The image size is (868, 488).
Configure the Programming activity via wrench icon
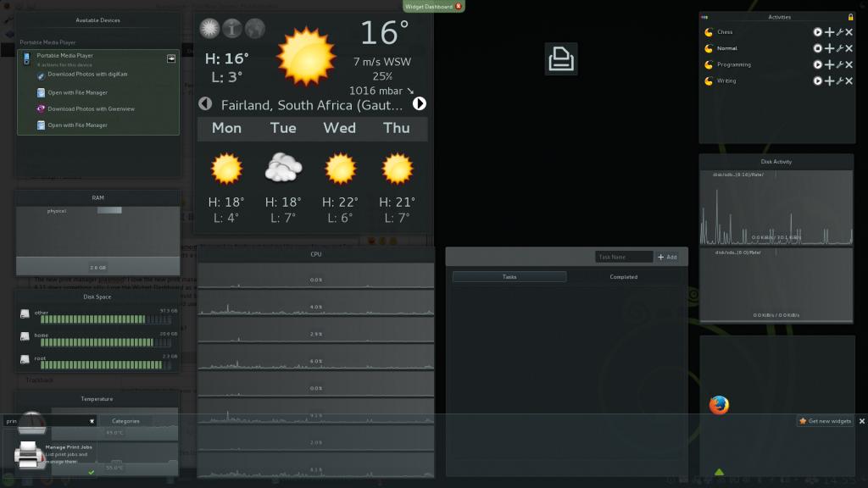point(839,64)
